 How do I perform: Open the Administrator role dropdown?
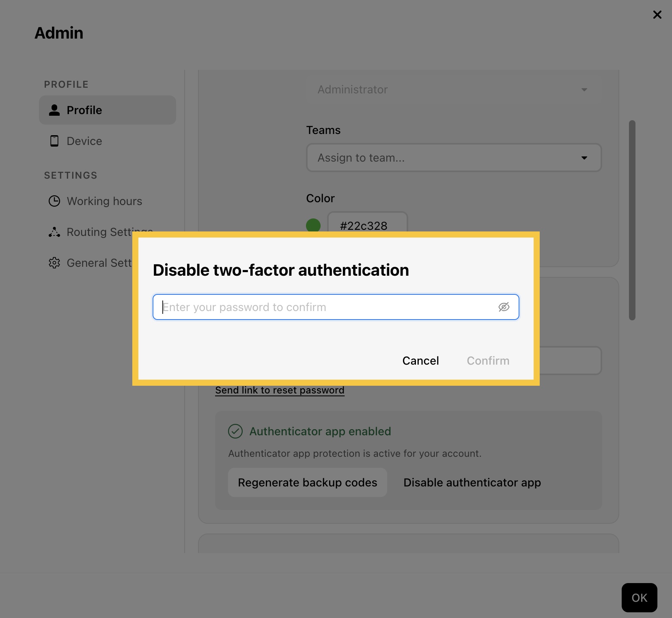point(454,89)
